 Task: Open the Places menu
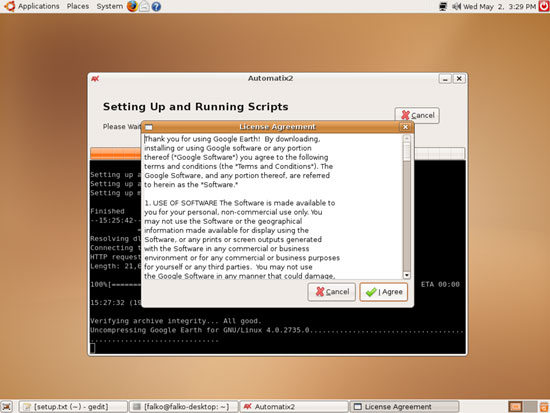pyautogui.click(x=78, y=6)
